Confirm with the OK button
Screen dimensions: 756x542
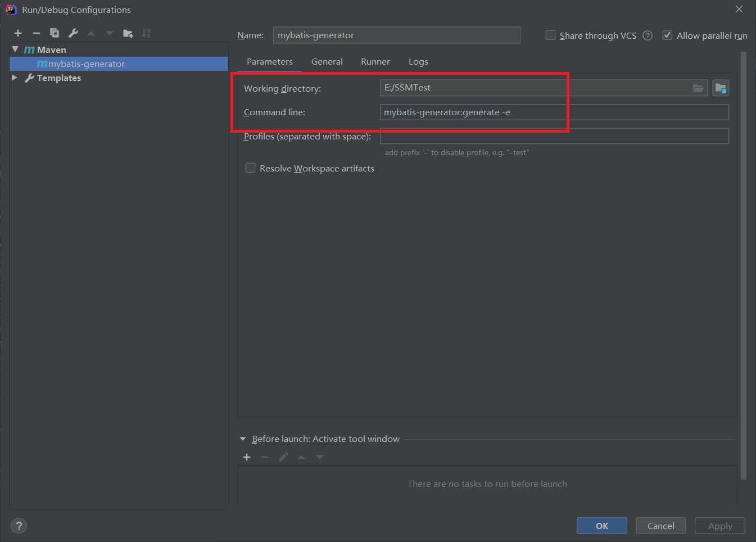pyautogui.click(x=602, y=526)
